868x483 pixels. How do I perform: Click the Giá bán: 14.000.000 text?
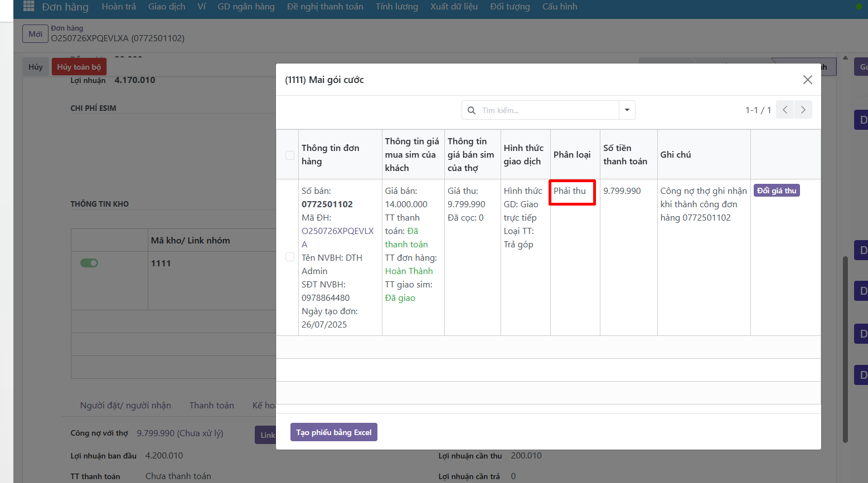(x=406, y=197)
